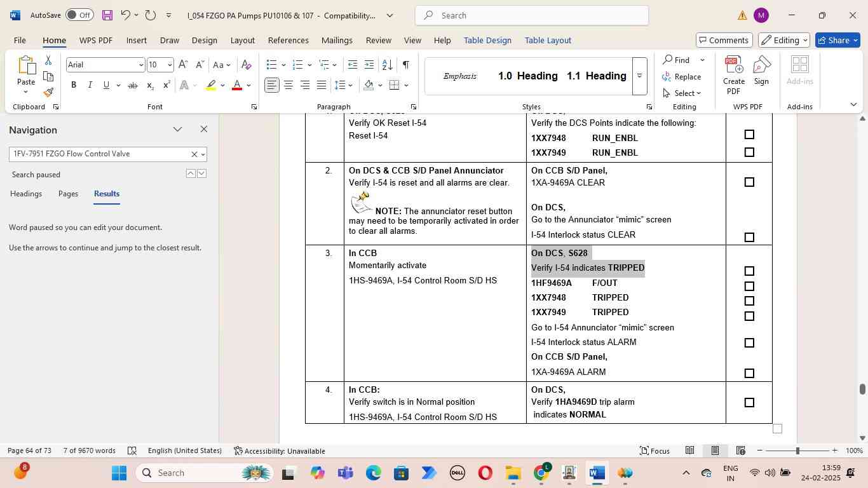
Task: Expand the Styles gallery
Action: pyautogui.click(x=640, y=76)
